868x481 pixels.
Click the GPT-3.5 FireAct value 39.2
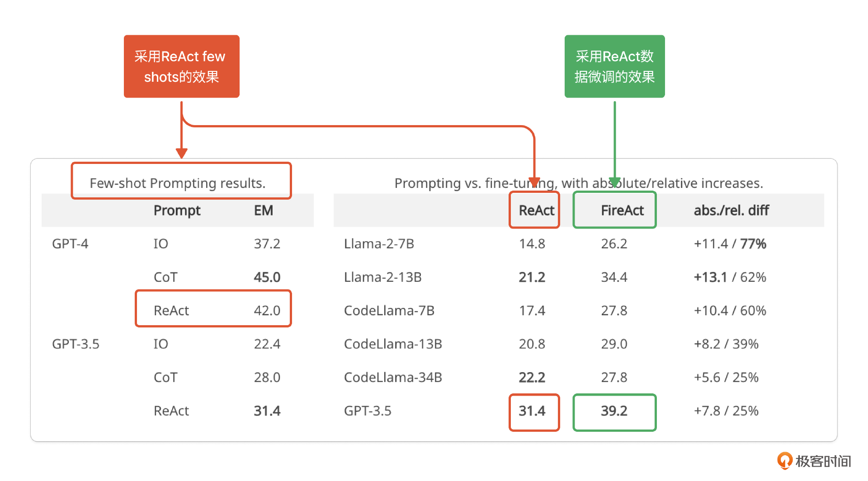pyautogui.click(x=614, y=411)
